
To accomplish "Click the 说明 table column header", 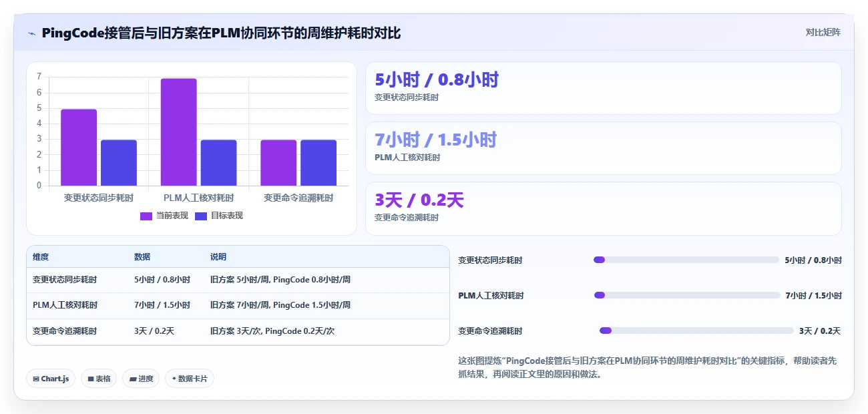I will pyautogui.click(x=218, y=257).
